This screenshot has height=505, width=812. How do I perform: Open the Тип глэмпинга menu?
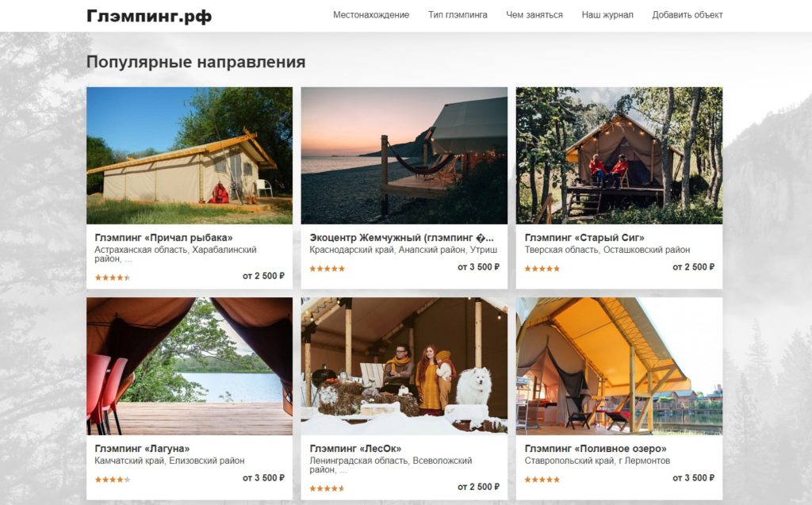pyautogui.click(x=458, y=15)
